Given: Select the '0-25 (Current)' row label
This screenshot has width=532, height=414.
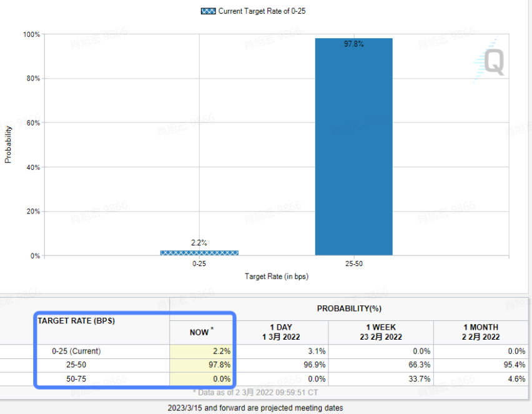Looking at the screenshot, I should pos(76,351).
